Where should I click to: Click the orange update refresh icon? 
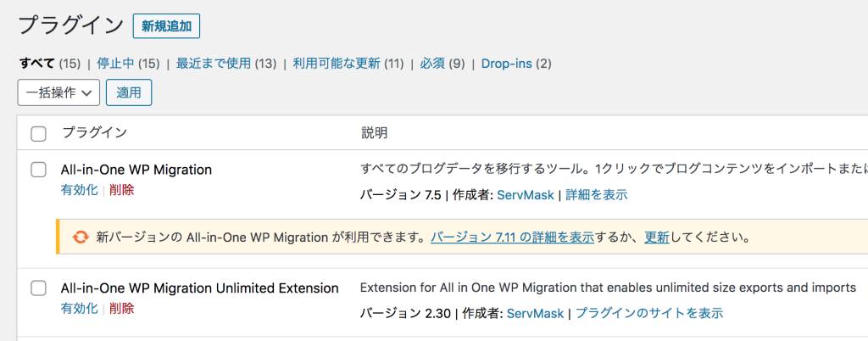(81, 238)
